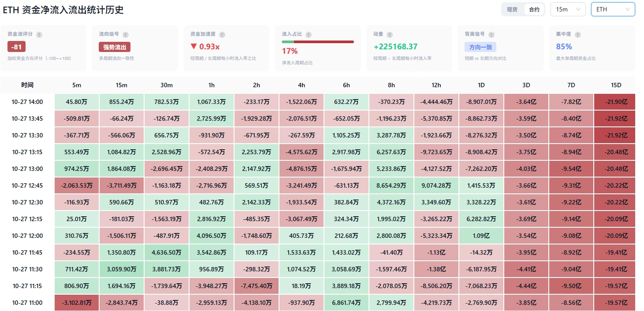The width and height of the screenshot is (644, 311).
Task: Click the 强势流出 signal badge
Action: coord(115,47)
